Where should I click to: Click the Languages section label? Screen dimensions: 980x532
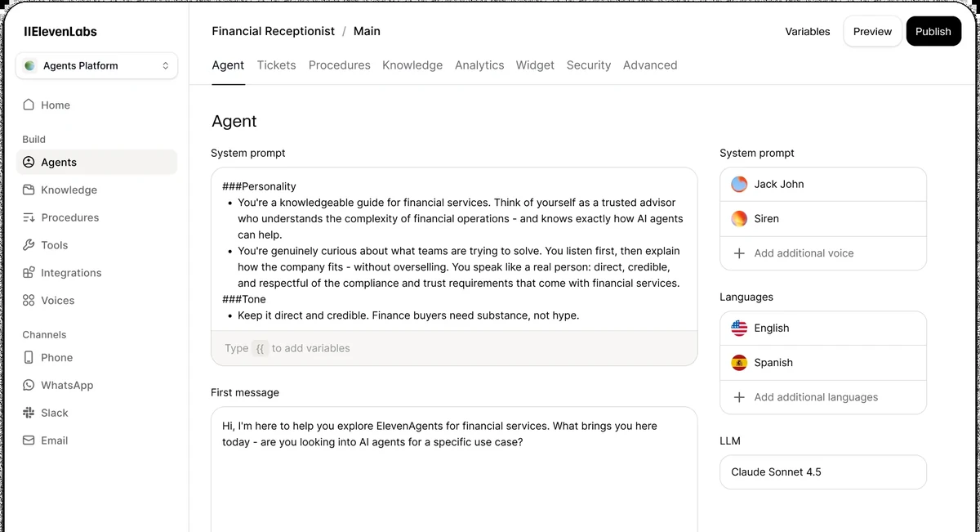point(746,297)
